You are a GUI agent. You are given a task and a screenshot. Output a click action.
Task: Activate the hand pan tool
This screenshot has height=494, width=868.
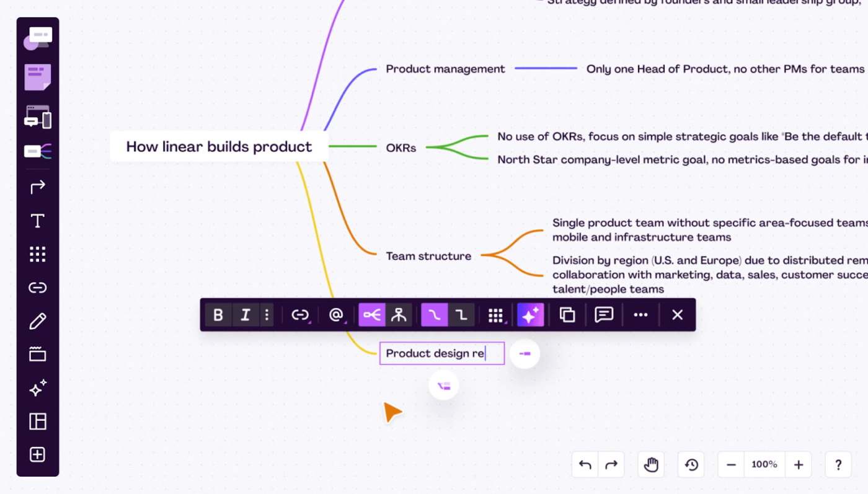651,464
